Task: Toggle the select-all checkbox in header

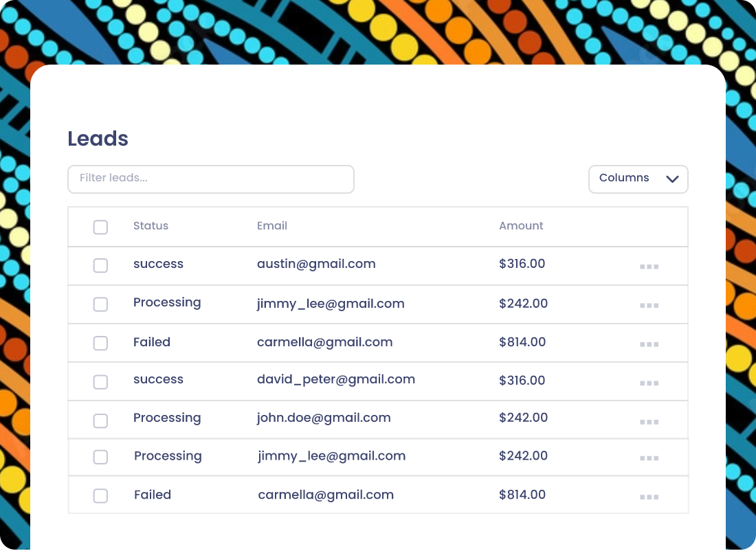Action: pos(100,227)
